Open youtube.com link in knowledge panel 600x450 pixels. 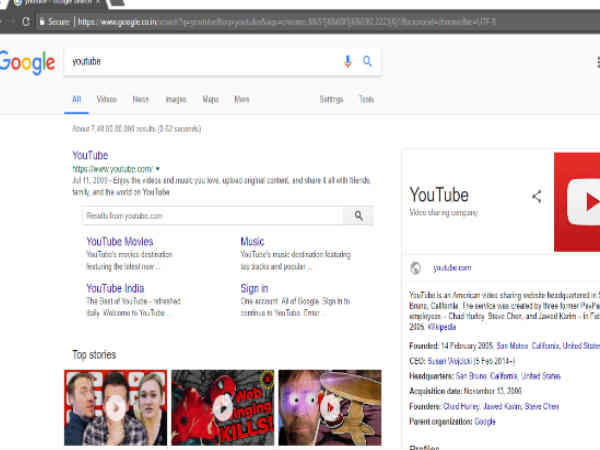coord(452,268)
